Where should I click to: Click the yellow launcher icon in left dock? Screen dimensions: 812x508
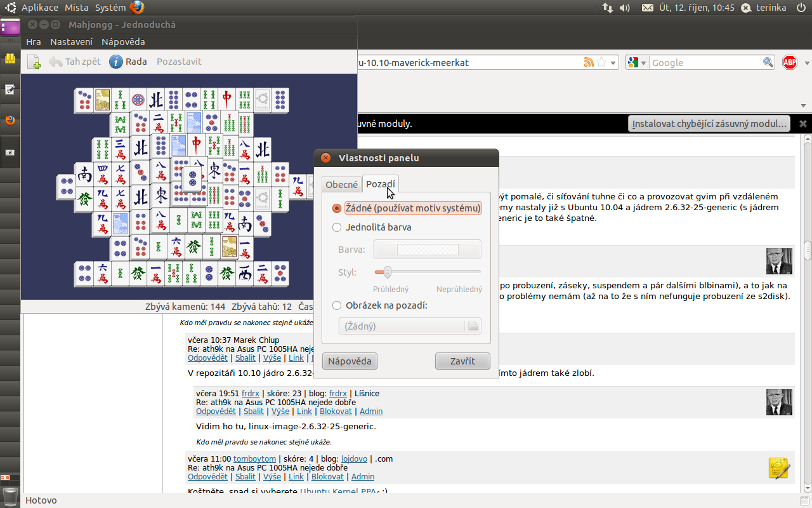[x=10, y=59]
